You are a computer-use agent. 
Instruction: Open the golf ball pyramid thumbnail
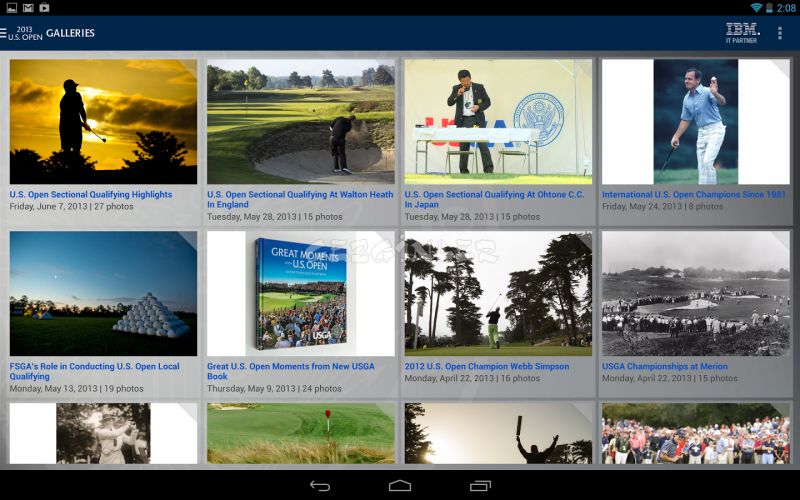click(x=103, y=293)
